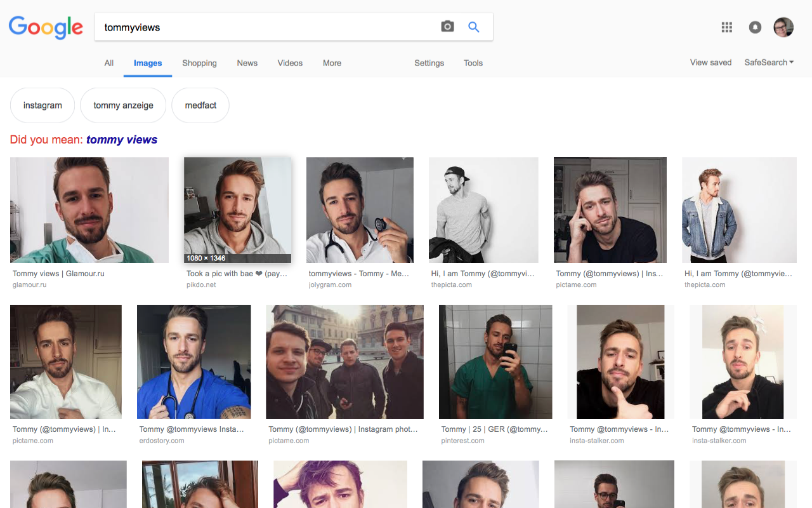Open the pikdo.net thumbnail showing 1080 × 1346
The width and height of the screenshot is (812, 508).
tap(237, 210)
